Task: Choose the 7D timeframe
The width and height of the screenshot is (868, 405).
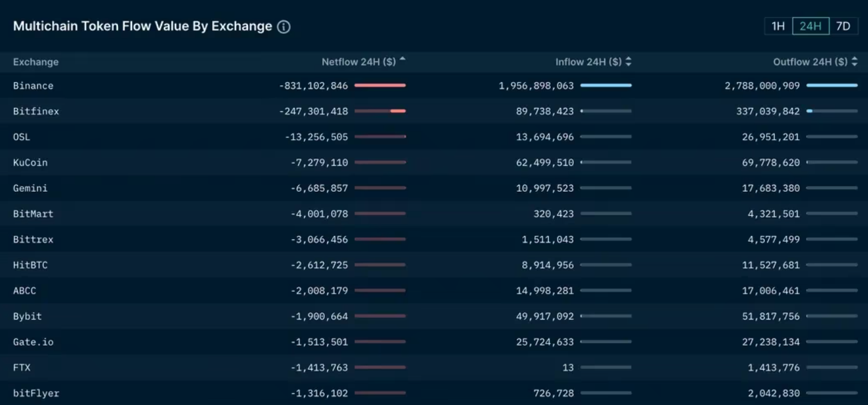Action: 843,26
